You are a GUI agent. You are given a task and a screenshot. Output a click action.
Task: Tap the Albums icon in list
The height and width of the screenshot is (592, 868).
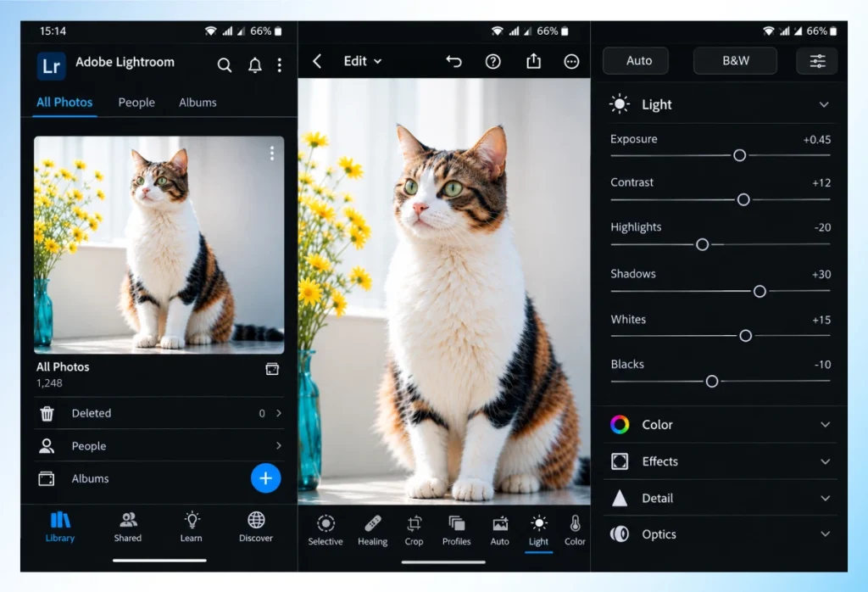click(x=47, y=478)
